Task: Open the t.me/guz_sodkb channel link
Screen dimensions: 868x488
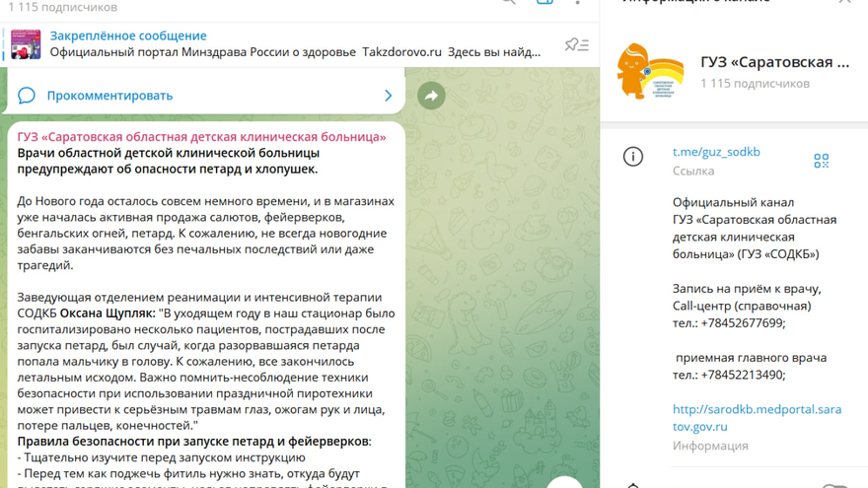Action: click(716, 152)
